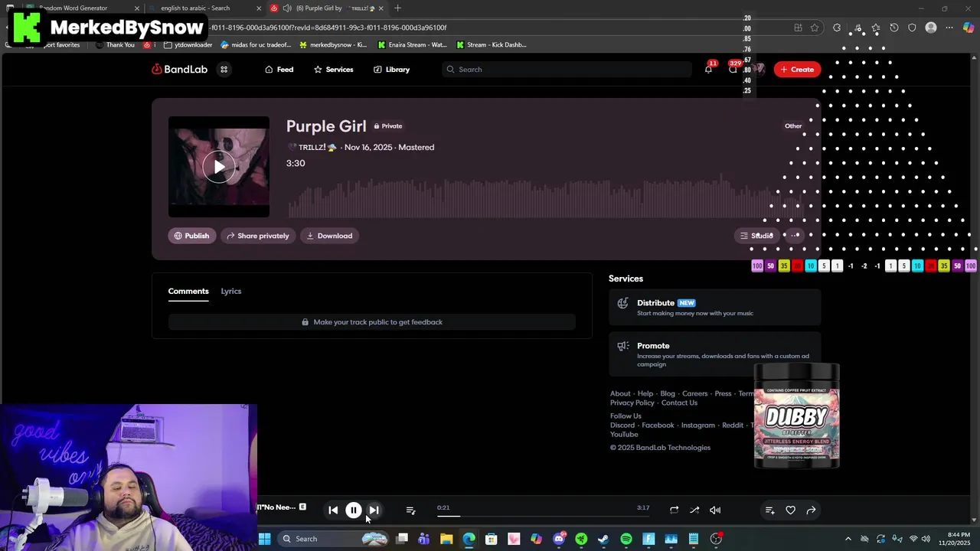Open the notifications bell
The width and height of the screenshot is (980, 551).
point(708,70)
